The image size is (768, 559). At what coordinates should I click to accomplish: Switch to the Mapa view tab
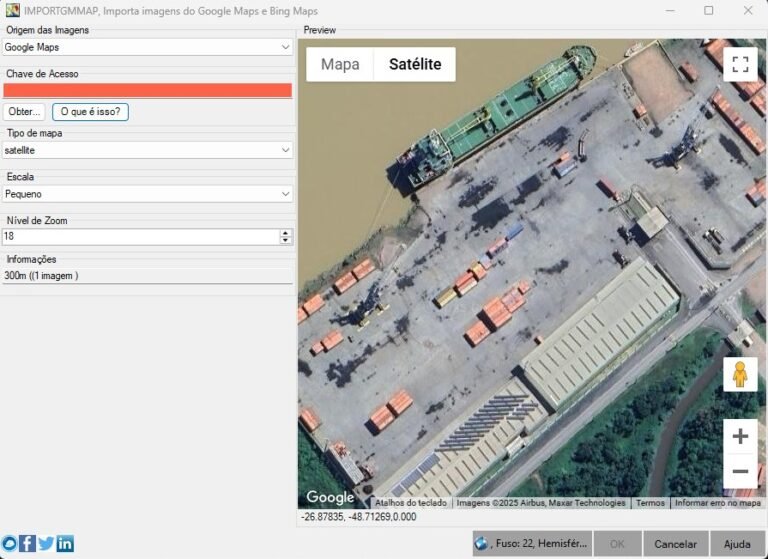[x=340, y=64]
